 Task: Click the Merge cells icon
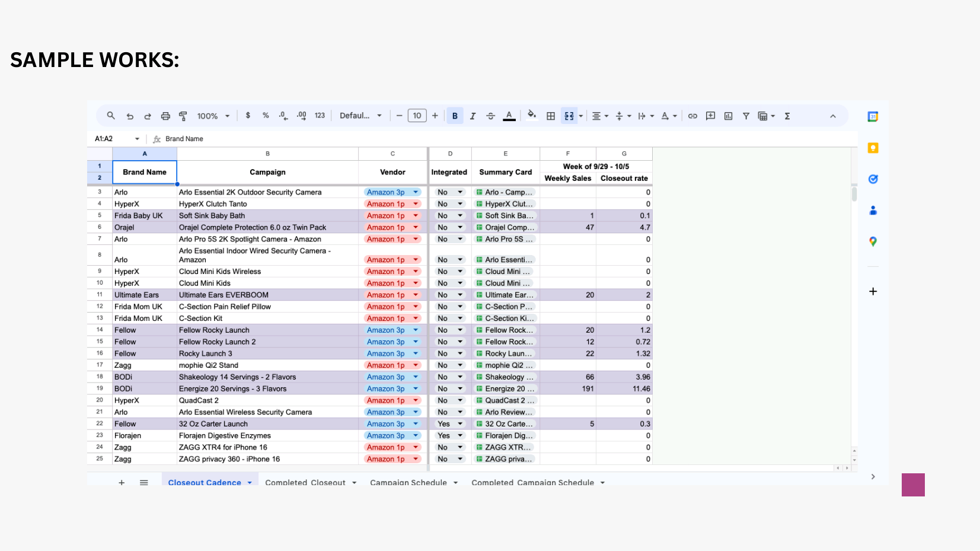(569, 116)
